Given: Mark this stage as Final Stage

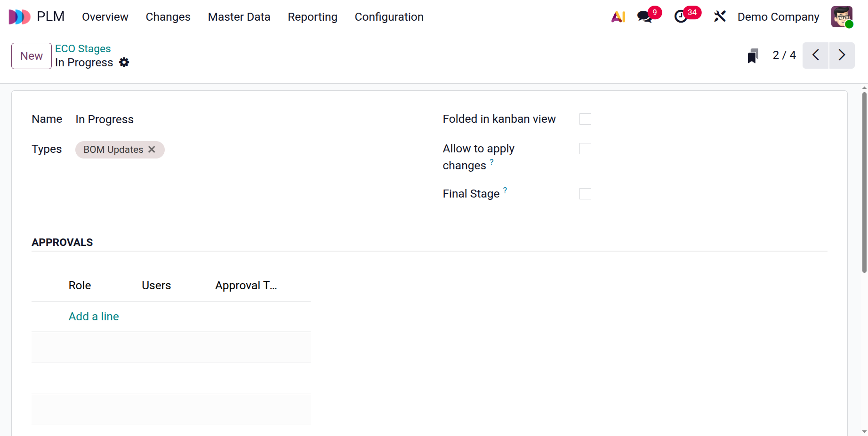Looking at the screenshot, I should coord(585,193).
